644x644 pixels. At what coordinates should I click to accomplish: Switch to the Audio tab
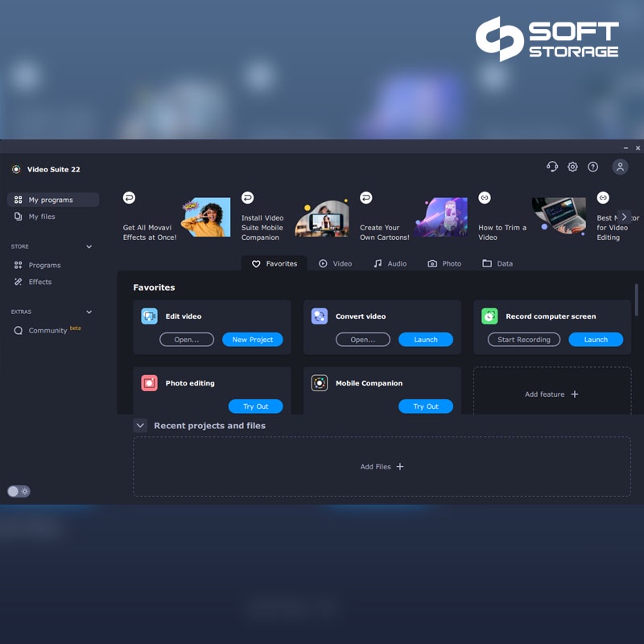[x=390, y=264]
